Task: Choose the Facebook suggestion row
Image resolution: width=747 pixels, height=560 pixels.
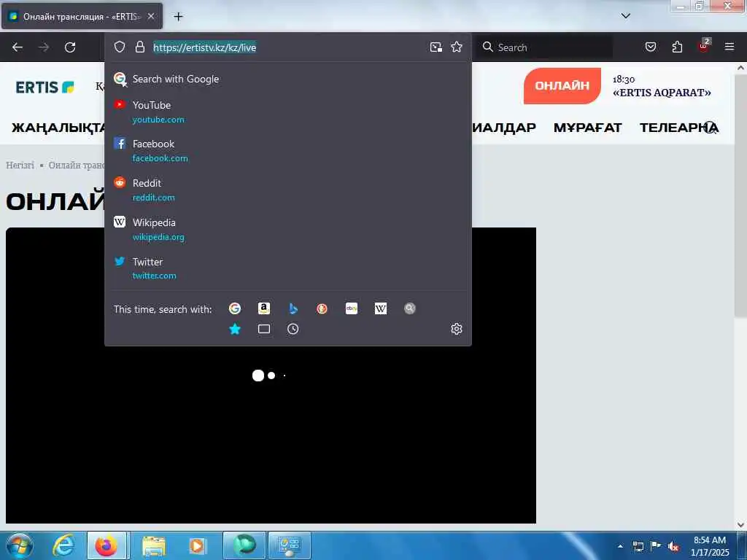Action: (x=287, y=150)
